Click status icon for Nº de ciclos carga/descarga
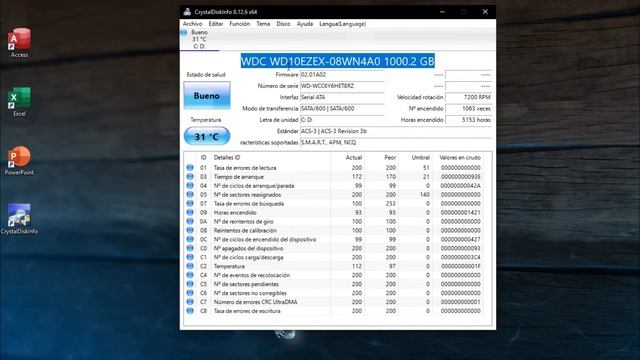The height and width of the screenshot is (360, 640). pyautogui.click(x=190, y=257)
